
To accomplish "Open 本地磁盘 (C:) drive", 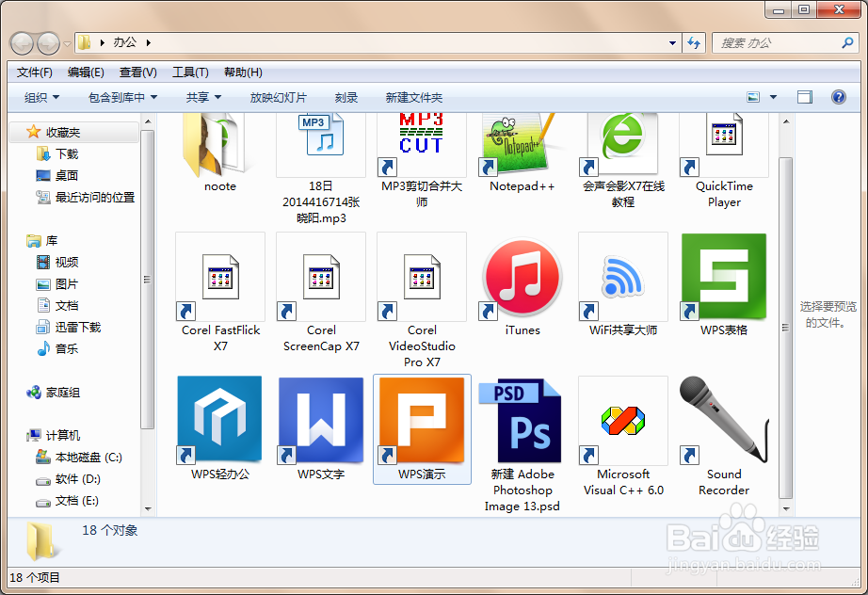I will [x=88, y=458].
